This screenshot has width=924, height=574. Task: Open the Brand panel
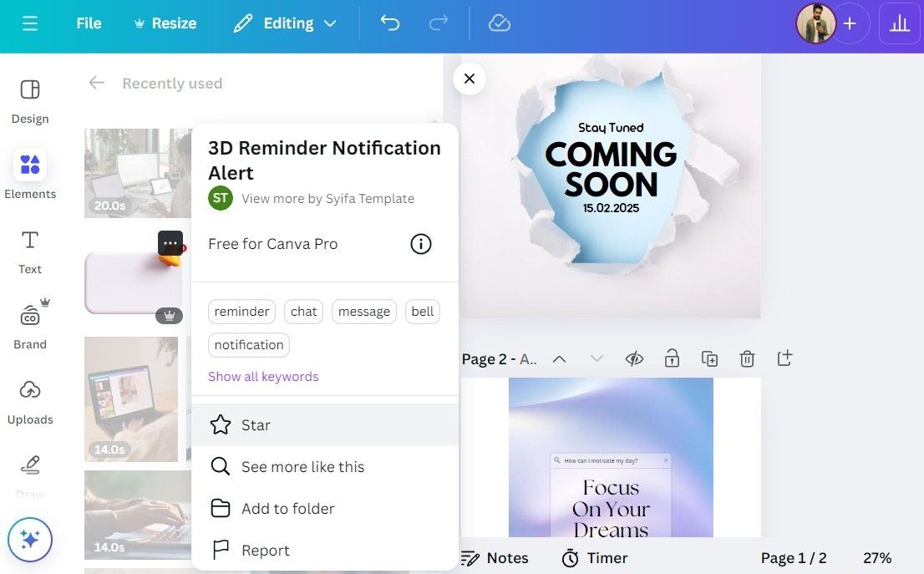[x=30, y=324]
